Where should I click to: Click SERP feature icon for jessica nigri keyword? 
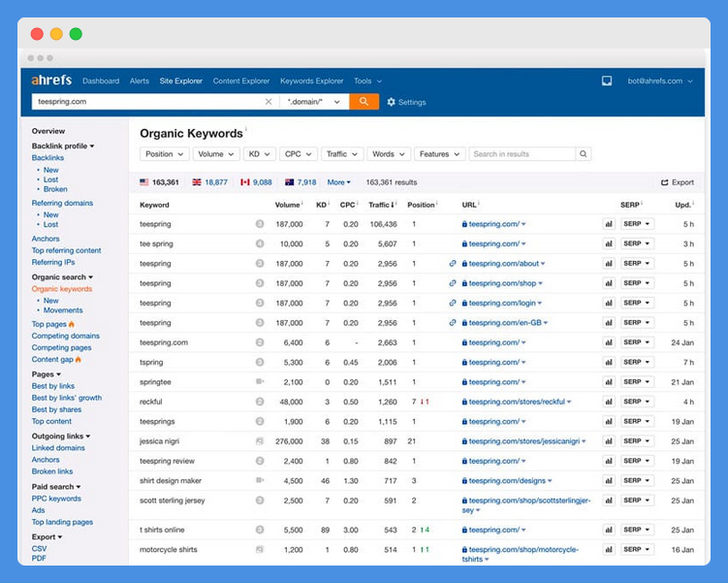260,441
